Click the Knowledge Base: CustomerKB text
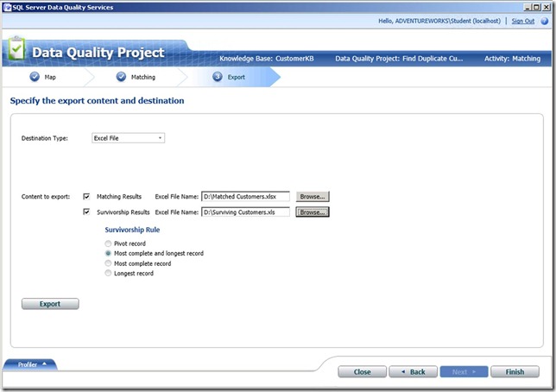Screen dimensions: 556x392 pyautogui.click(x=266, y=59)
